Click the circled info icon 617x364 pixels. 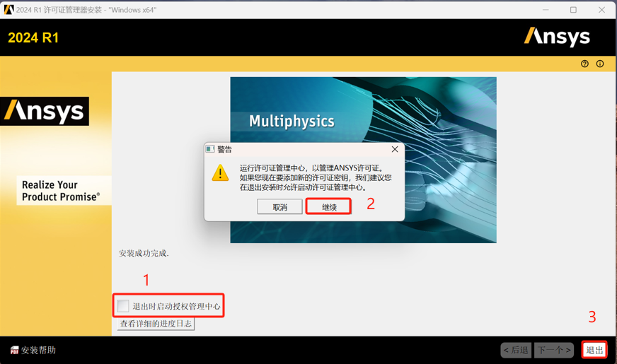coord(600,64)
